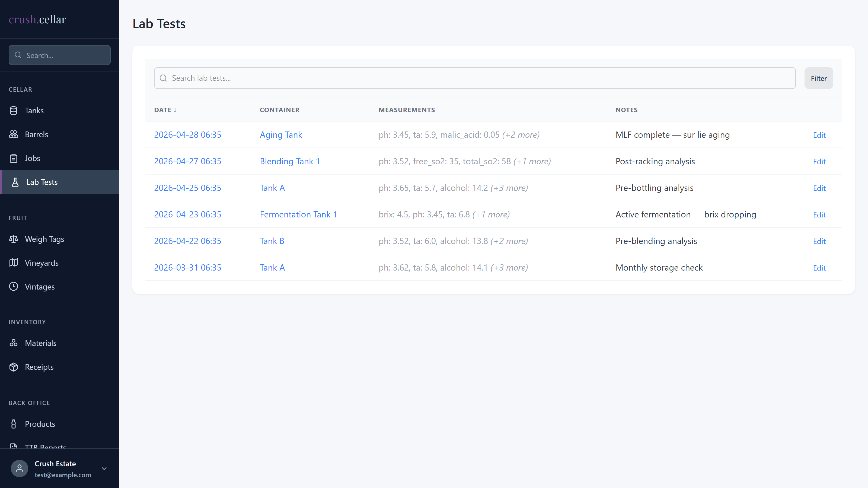Open test dated 2026-04-28 06:35
868x488 pixels.
(x=188, y=135)
